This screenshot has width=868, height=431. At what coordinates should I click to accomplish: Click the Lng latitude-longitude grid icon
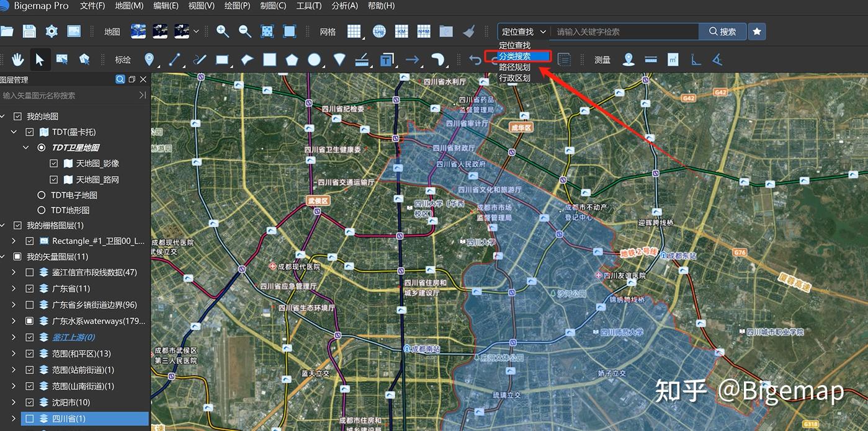[379, 31]
